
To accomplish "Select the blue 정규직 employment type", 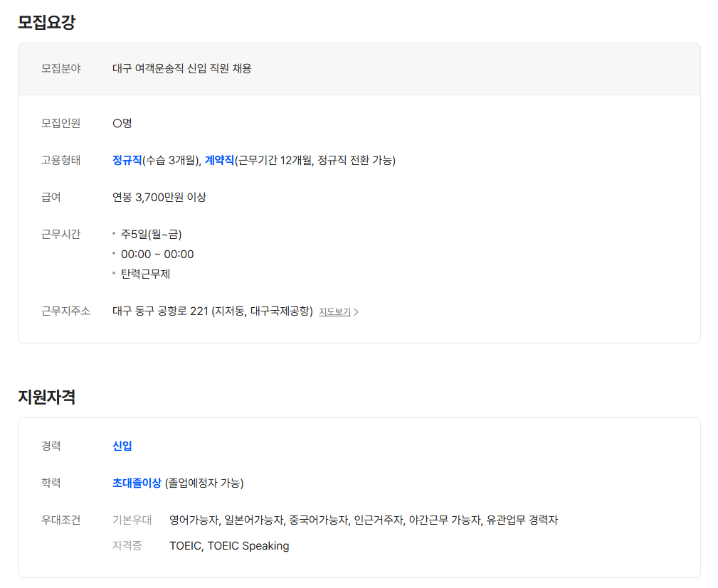I will [x=127, y=160].
